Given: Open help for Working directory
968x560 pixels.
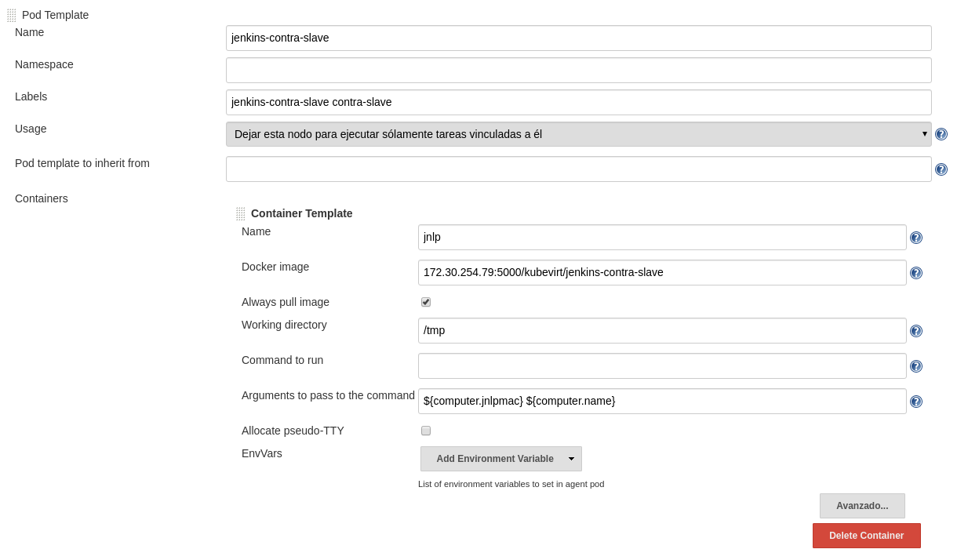Looking at the screenshot, I should tap(915, 330).
